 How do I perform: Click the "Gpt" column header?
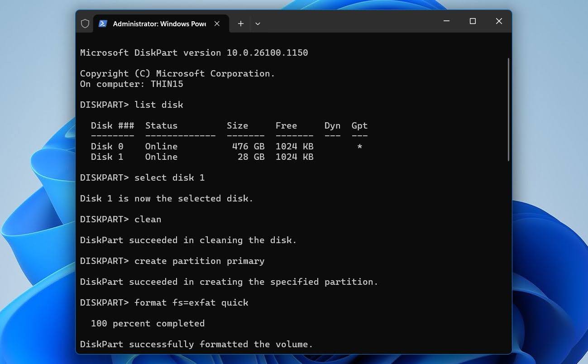pyautogui.click(x=359, y=126)
